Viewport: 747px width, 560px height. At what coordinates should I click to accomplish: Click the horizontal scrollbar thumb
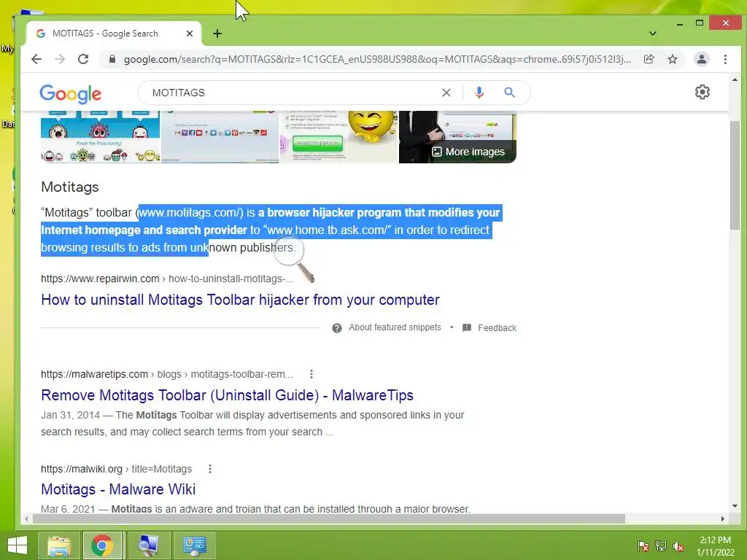[328, 518]
